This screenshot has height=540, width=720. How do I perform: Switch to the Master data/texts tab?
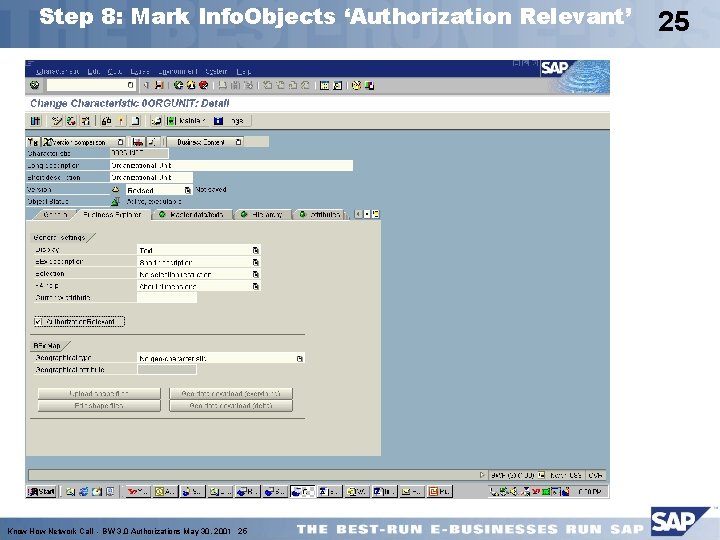tap(192, 214)
